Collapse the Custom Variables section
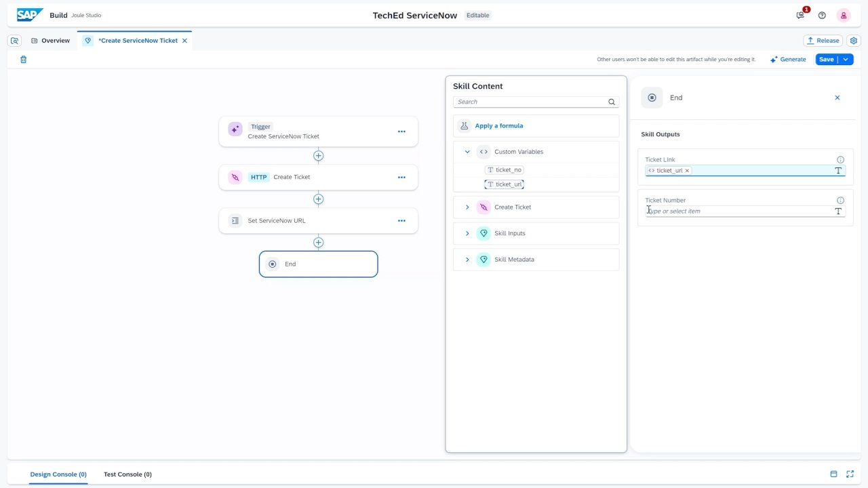This screenshot has width=868, height=488. (x=467, y=152)
